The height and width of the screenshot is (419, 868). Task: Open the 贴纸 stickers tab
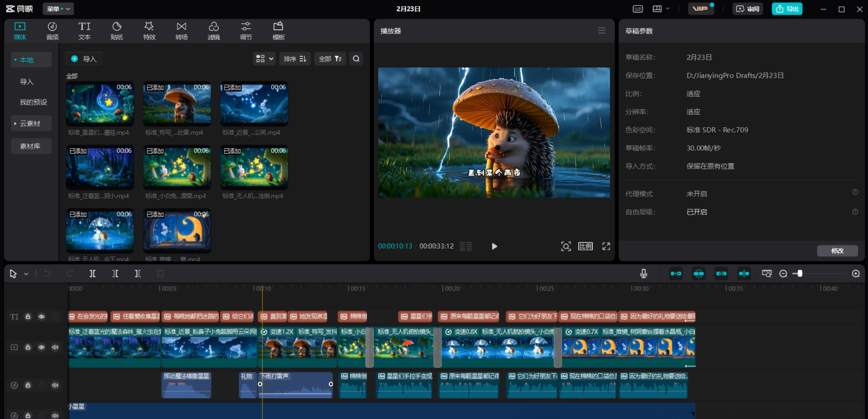(x=117, y=31)
